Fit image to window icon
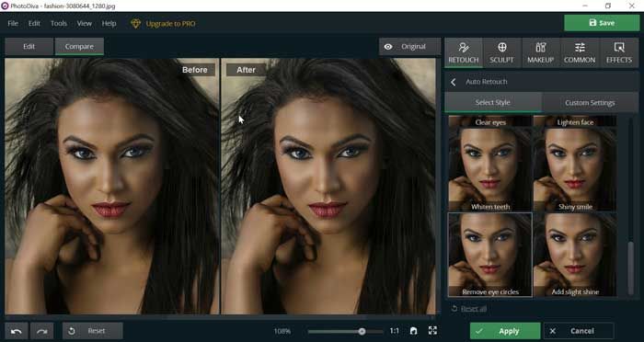Viewport: 644px width, 342px height. point(414,331)
